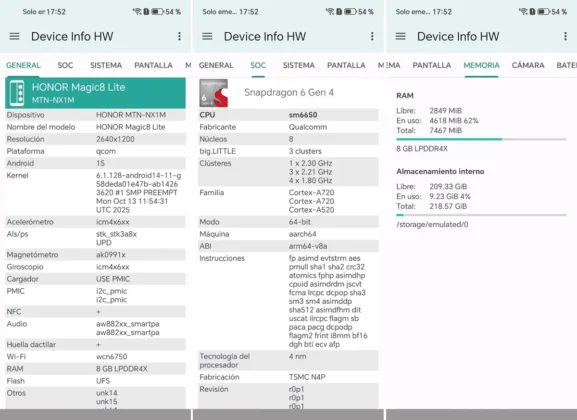Tap the HONOR Magic8 Lite device icon
This screenshot has width=577, height=420.
17,93
